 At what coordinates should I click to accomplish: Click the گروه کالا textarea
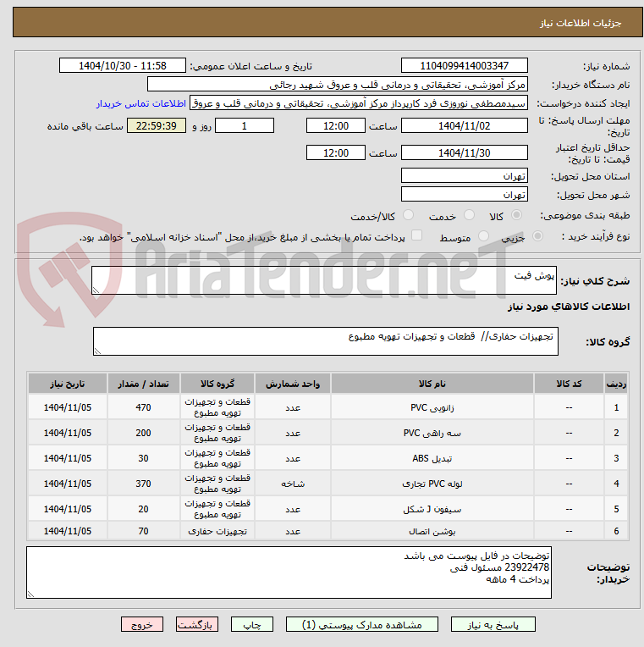click(x=326, y=341)
